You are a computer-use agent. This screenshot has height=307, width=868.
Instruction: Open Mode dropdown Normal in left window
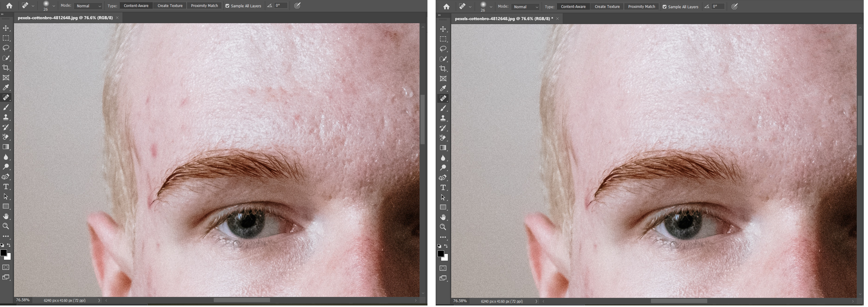88,6
